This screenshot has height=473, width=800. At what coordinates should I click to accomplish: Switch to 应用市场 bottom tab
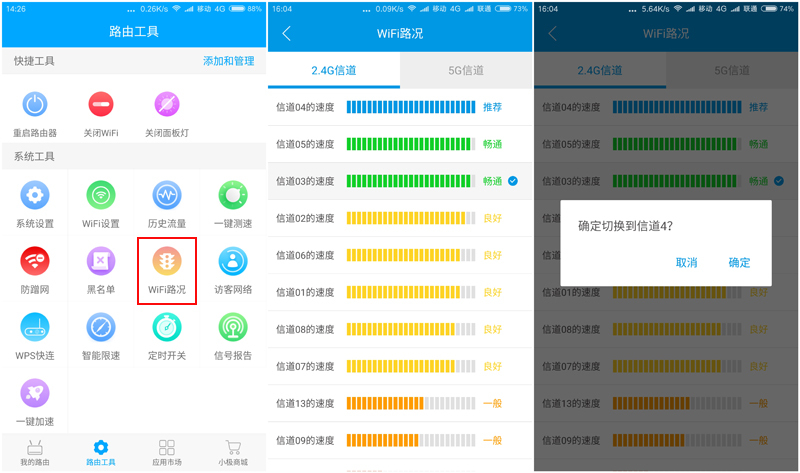click(166, 453)
